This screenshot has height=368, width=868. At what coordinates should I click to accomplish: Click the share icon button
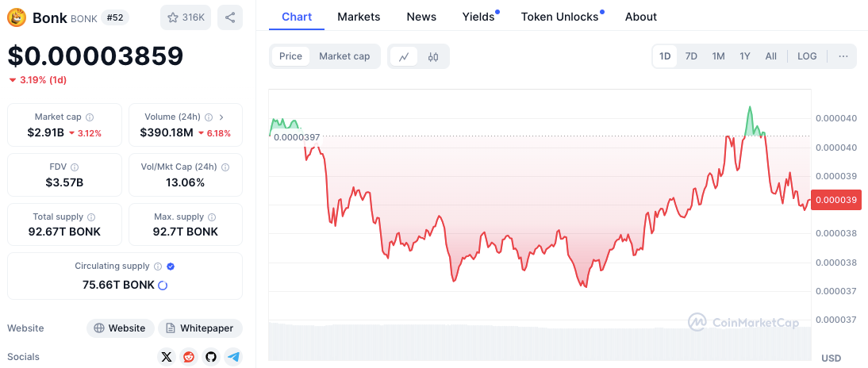pos(230,17)
